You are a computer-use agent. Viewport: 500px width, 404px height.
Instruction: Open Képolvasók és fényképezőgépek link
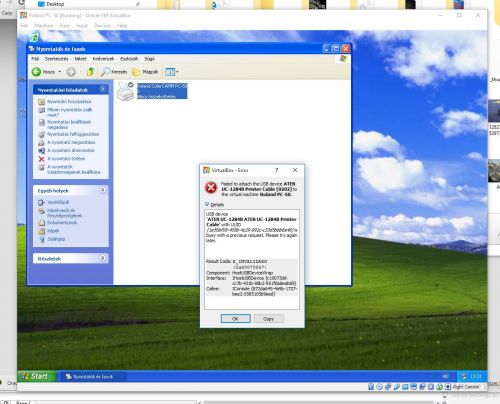tap(64, 213)
